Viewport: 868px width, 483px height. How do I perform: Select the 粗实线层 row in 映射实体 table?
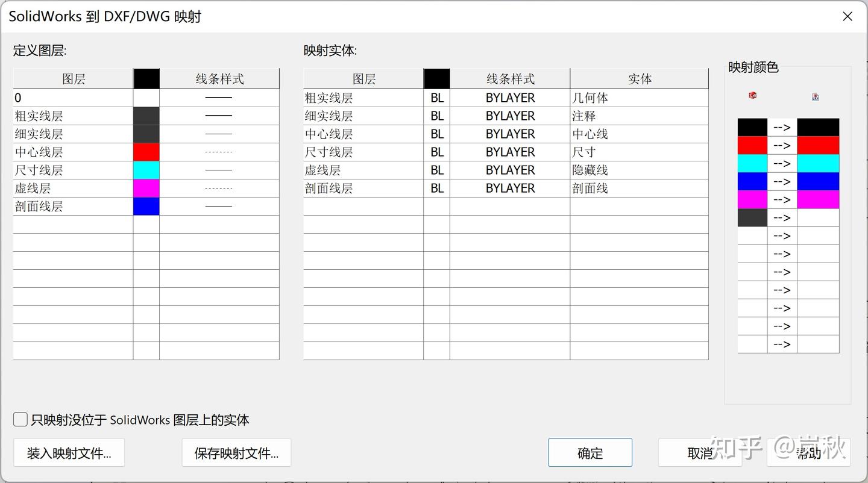[363, 98]
